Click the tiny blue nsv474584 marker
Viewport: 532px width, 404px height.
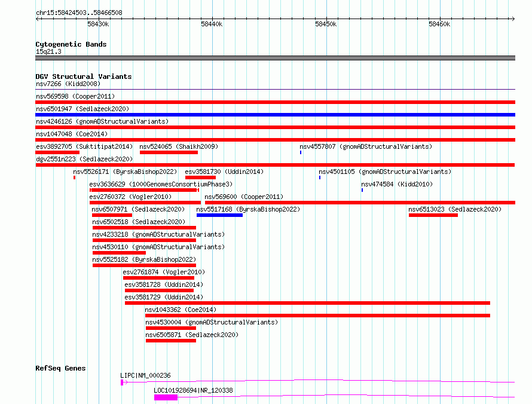pyautogui.click(x=362, y=190)
